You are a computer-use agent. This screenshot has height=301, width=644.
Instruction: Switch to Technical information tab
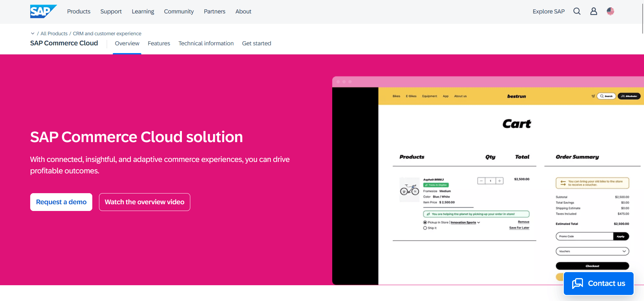point(206,43)
